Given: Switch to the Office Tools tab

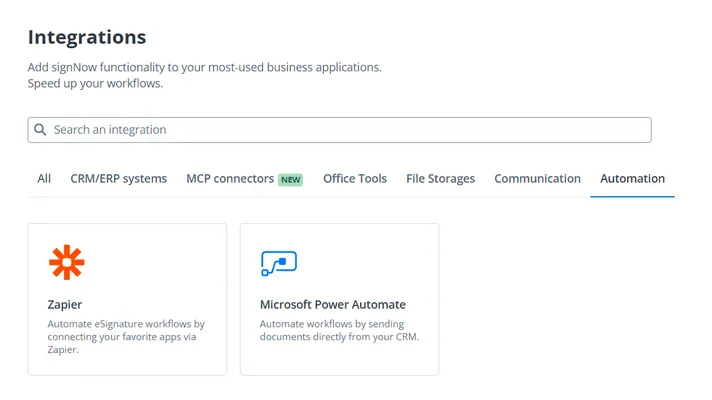Looking at the screenshot, I should [x=355, y=179].
